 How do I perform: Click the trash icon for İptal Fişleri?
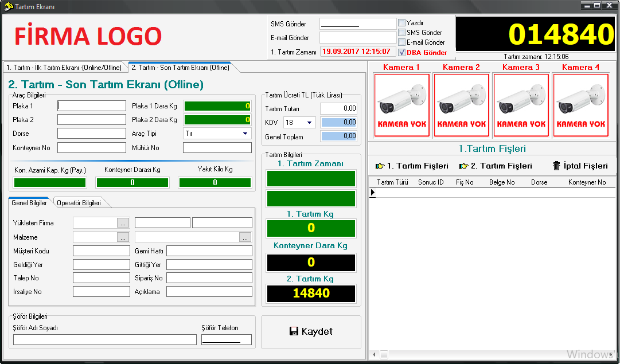[556, 166]
